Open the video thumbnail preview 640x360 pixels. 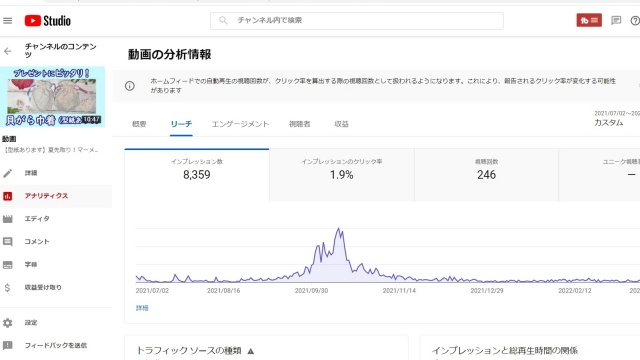[53, 97]
